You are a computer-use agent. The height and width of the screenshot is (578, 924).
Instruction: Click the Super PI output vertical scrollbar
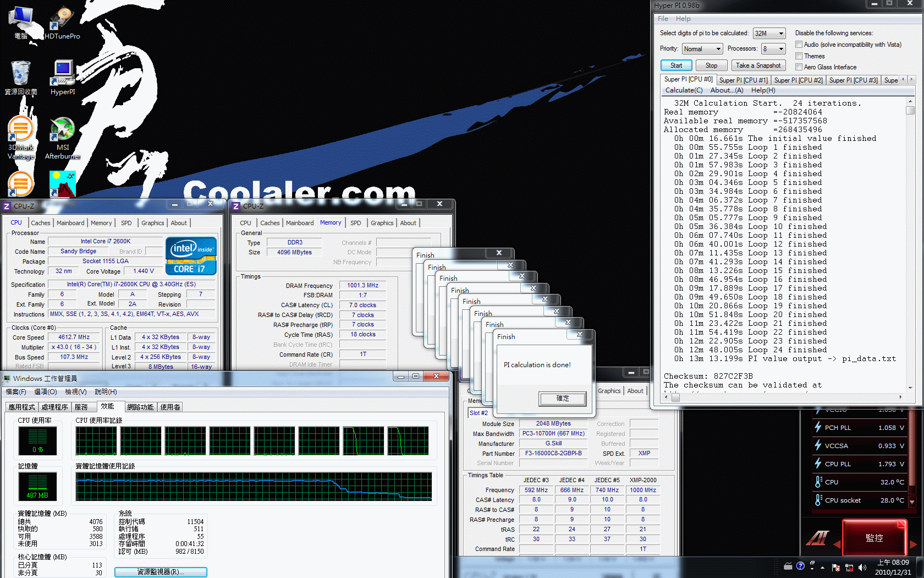click(x=910, y=244)
